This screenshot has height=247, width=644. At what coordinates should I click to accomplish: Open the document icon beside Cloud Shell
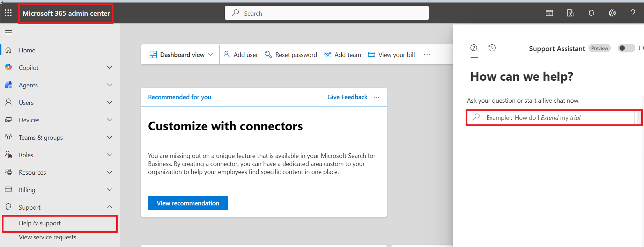coord(570,13)
